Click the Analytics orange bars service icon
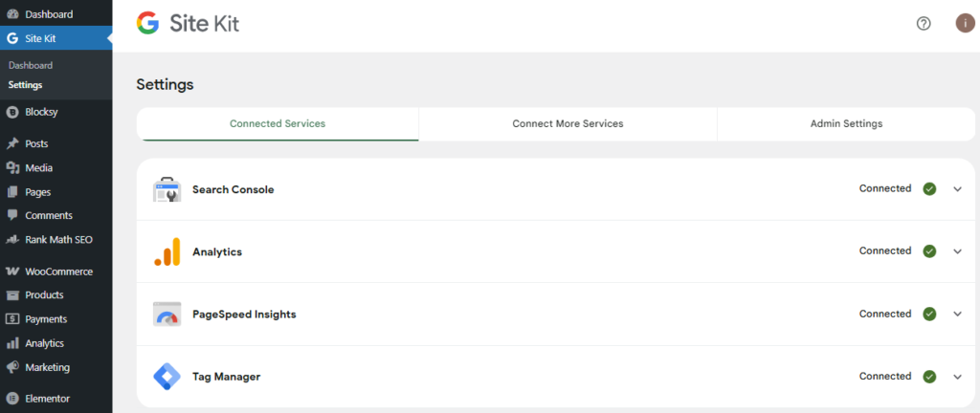The width and height of the screenshot is (980, 413). [x=167, y=252]
